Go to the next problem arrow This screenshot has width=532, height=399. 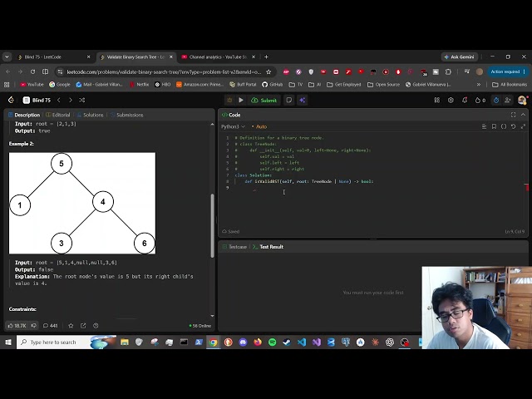click(x=70, y=100)
